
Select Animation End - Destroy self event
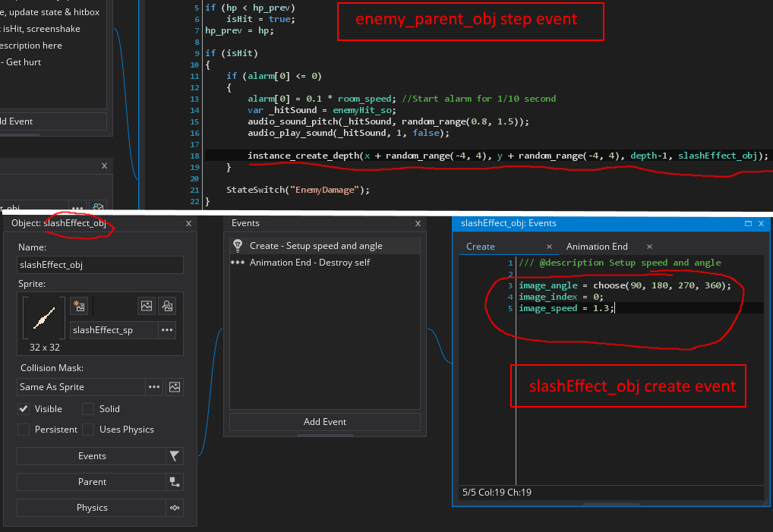click(325, 263)
